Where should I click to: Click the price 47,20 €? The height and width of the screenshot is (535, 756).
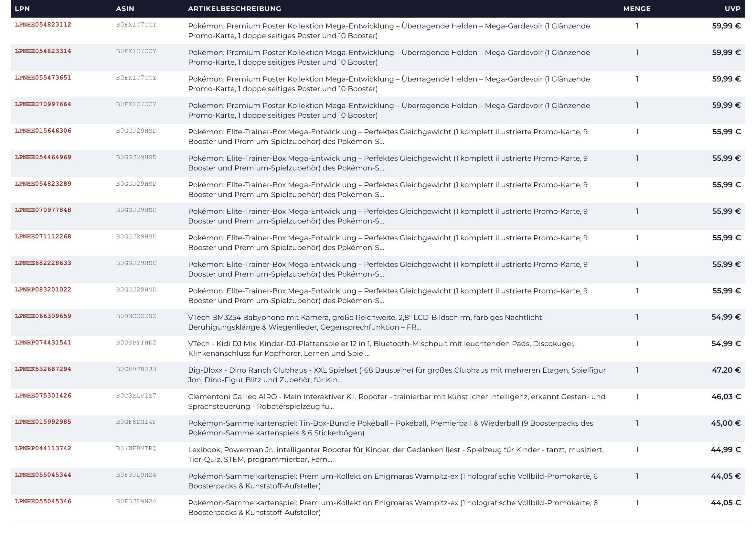pos(726,370)
